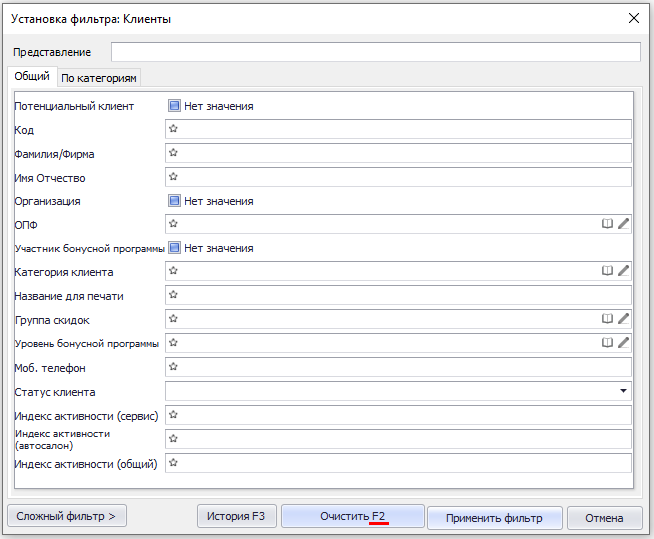Image resolution: width=654 pixels, height=539 pixels.
Task: Click the pencil icon in Группа скидок
Action: (x=623, y=319)
